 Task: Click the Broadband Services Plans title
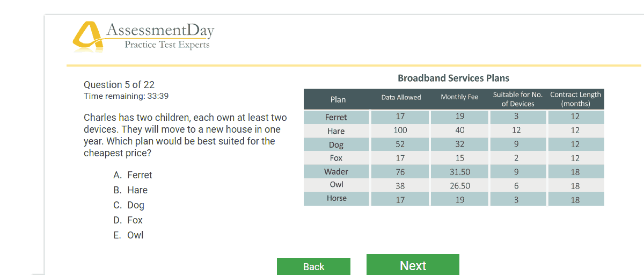point(453,78)
